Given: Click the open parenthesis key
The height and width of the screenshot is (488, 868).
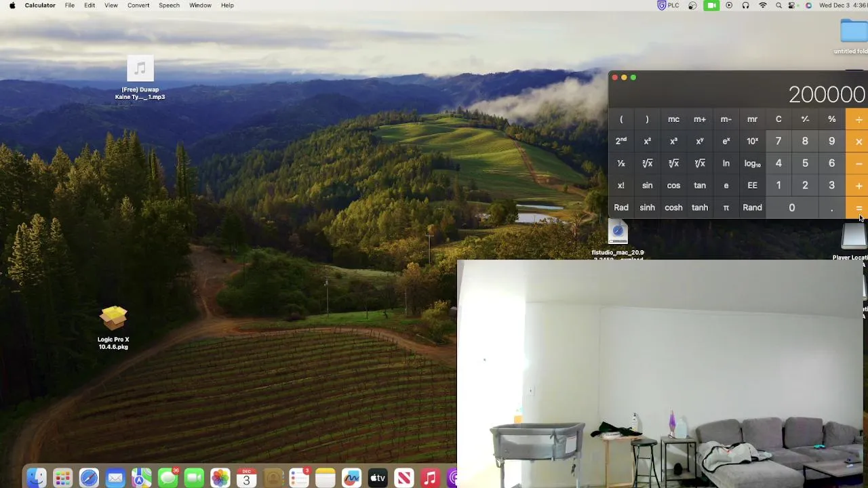Looking at the screenshot, I should click(x=621, y=119).
